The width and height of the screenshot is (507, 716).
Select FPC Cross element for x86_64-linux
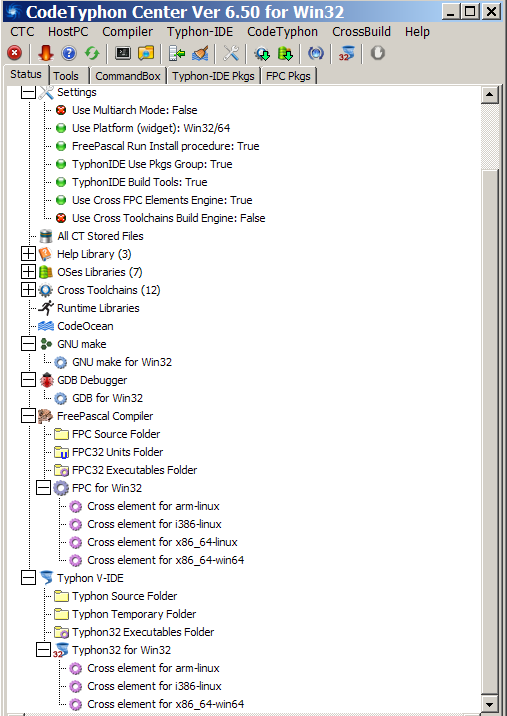[162, 542]
